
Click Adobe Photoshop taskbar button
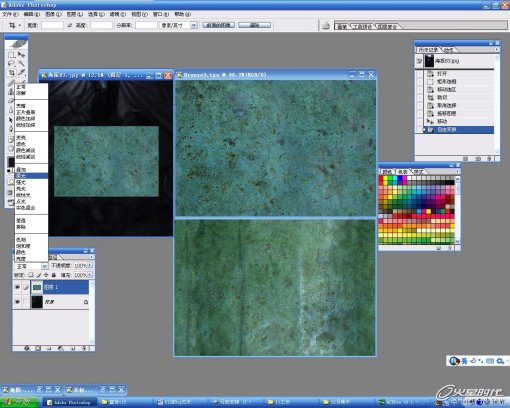click(x=69, y=402)
